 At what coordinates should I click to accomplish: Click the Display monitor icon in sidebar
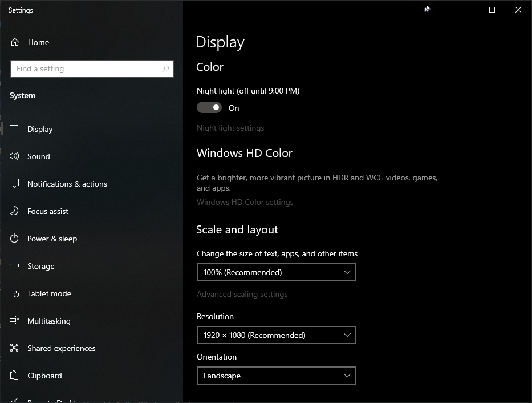(x=15, y=129)
